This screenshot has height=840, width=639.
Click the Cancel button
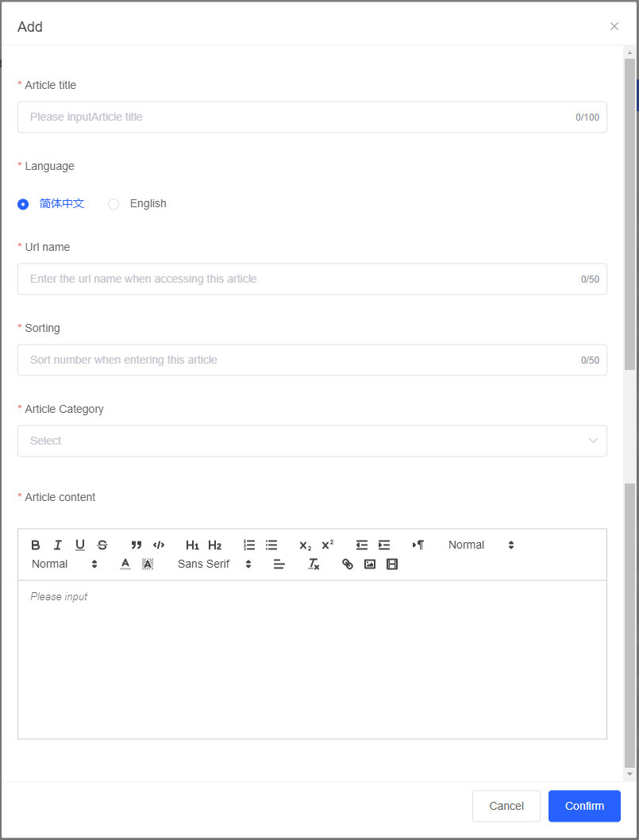tap(506, 806)
